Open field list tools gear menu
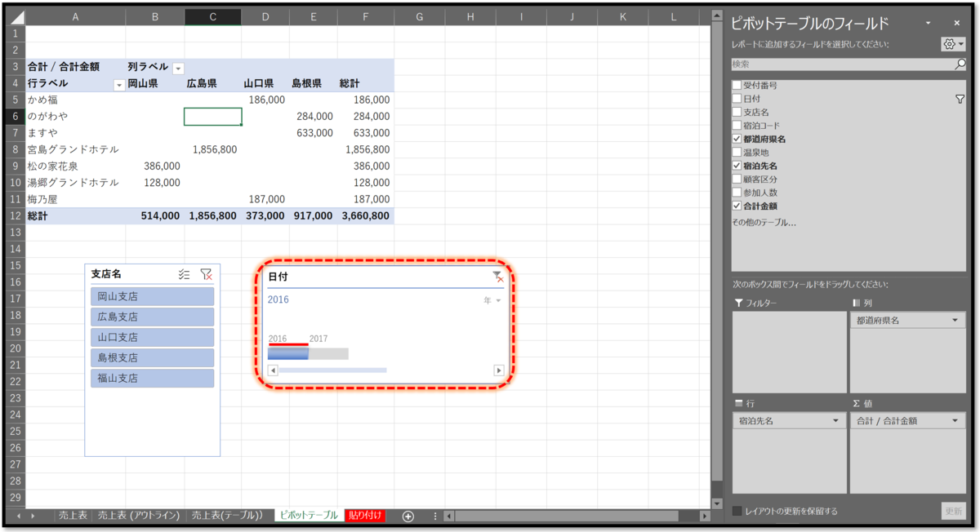 coord(953,44)
